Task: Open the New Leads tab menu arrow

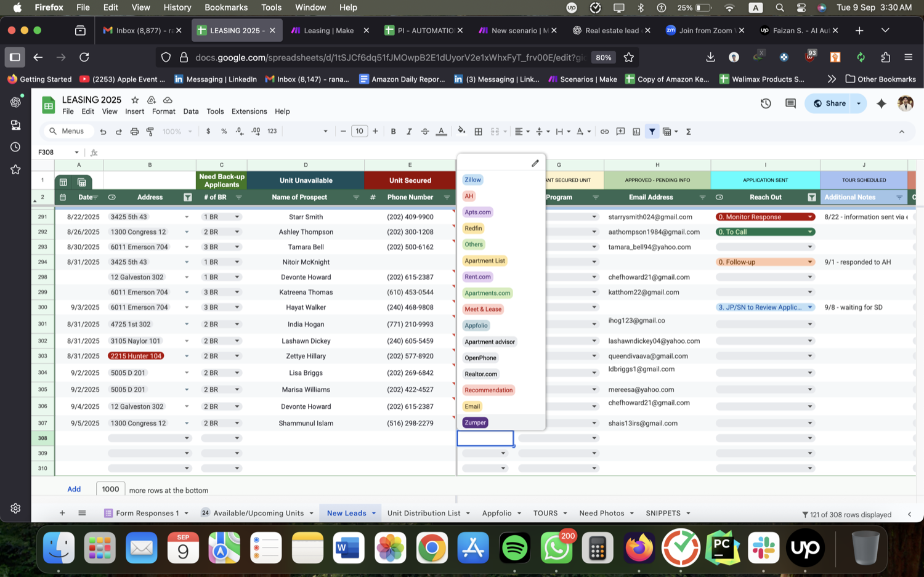Action: (373, 513)
